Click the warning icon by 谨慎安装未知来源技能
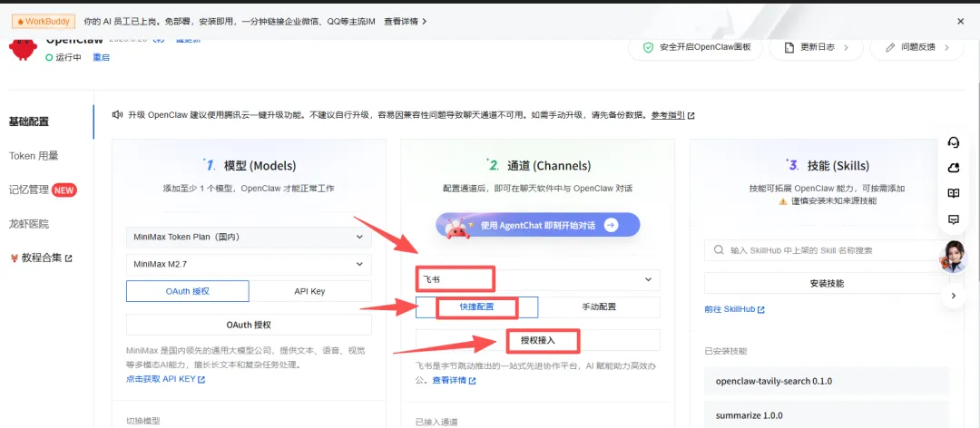This screenshot has height=428, width=980. pyautogui.click(x=782, y=201)
